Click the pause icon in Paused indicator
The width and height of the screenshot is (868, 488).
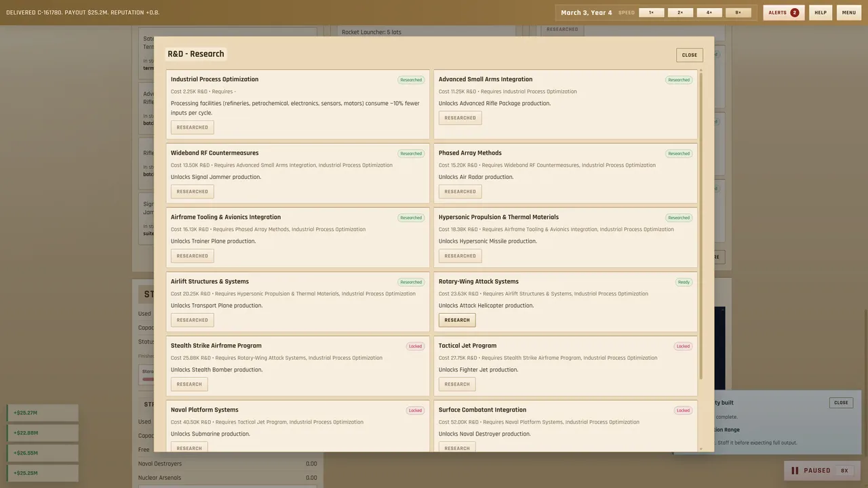795,470
